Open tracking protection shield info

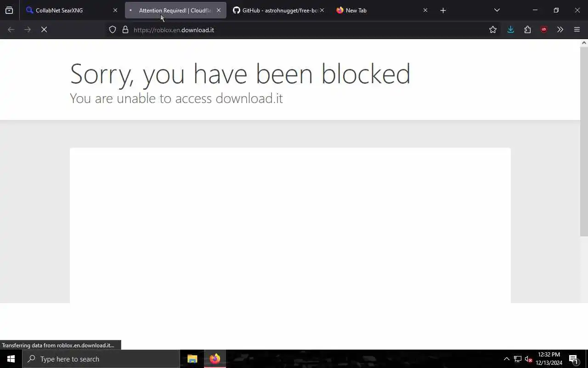pyautogui.click(x=113, y=30)
